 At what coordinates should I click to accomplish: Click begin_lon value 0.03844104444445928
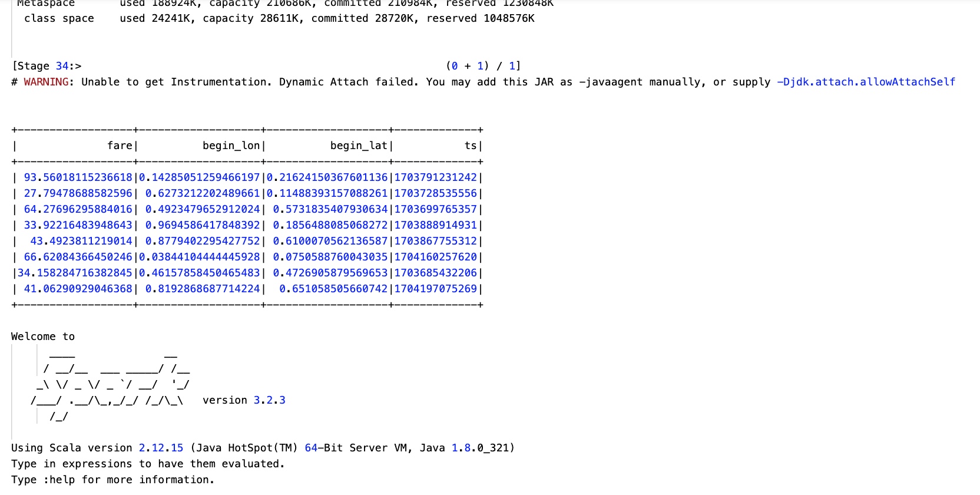199,257
